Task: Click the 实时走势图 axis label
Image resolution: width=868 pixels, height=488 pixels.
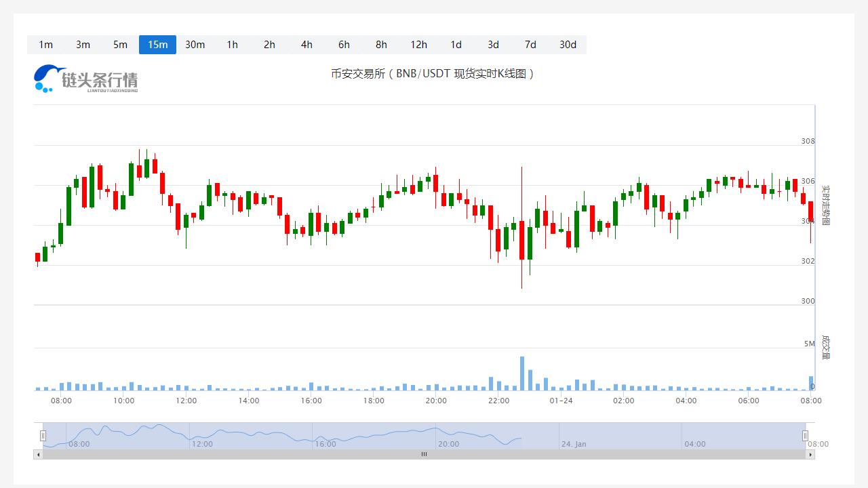Action: coord(825,205)
